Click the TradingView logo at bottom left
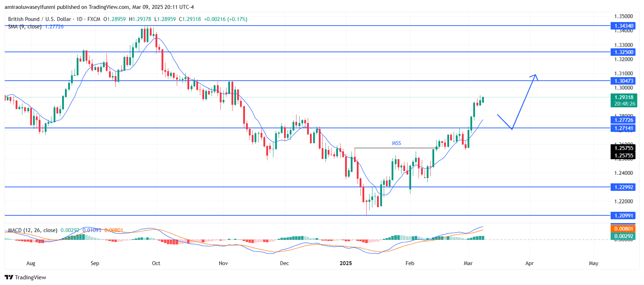 pyautogui.click(x=25, y=278)
